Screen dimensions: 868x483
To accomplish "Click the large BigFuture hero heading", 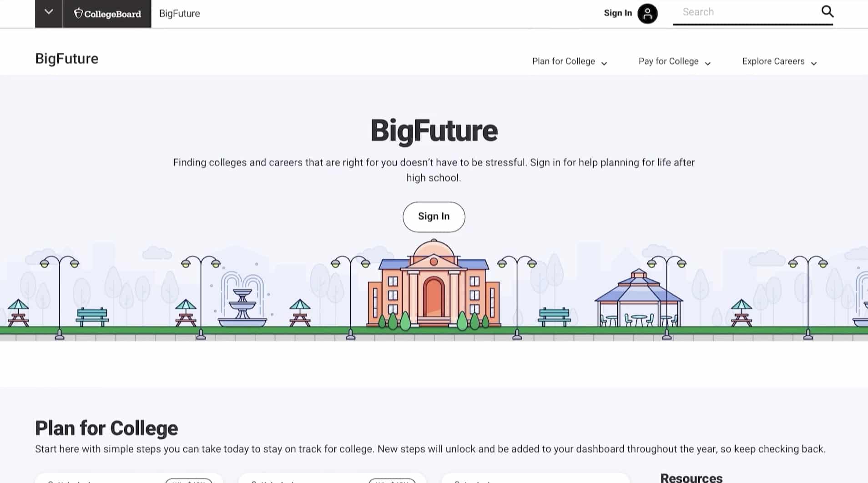I will [434, 131].
